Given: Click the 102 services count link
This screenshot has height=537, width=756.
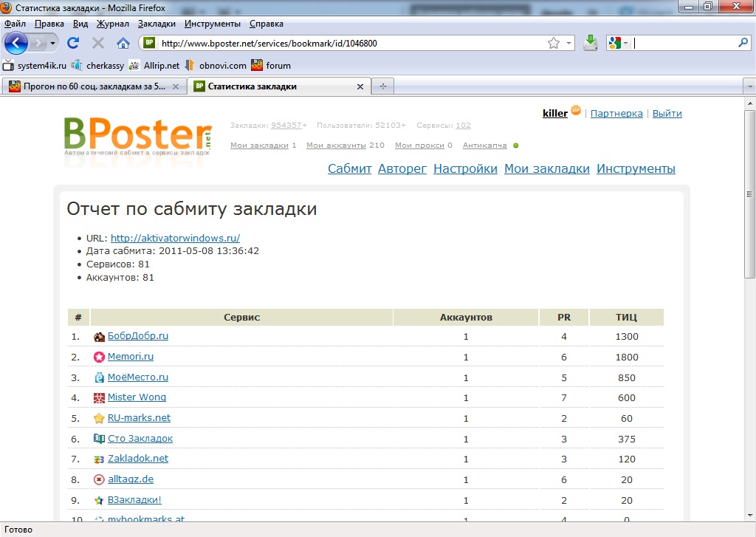Looking at the screenshot, I should pos(464,126).
